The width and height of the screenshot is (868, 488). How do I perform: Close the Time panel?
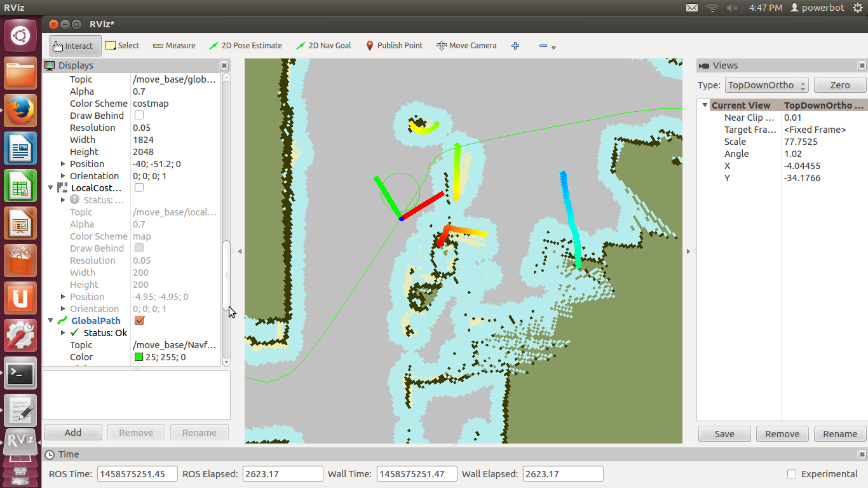tap(862, 454)
